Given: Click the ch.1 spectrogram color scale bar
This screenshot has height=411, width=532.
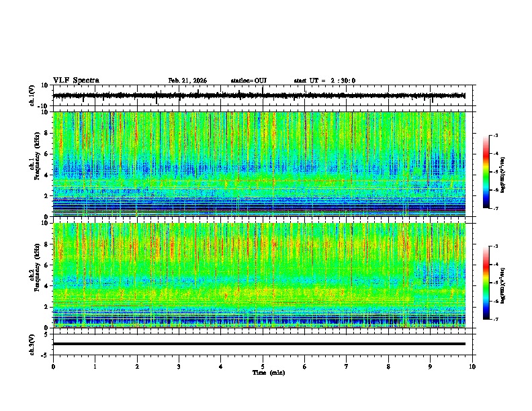Looking at the screenshot, I should pyautogui.click(x=486, y=172).
